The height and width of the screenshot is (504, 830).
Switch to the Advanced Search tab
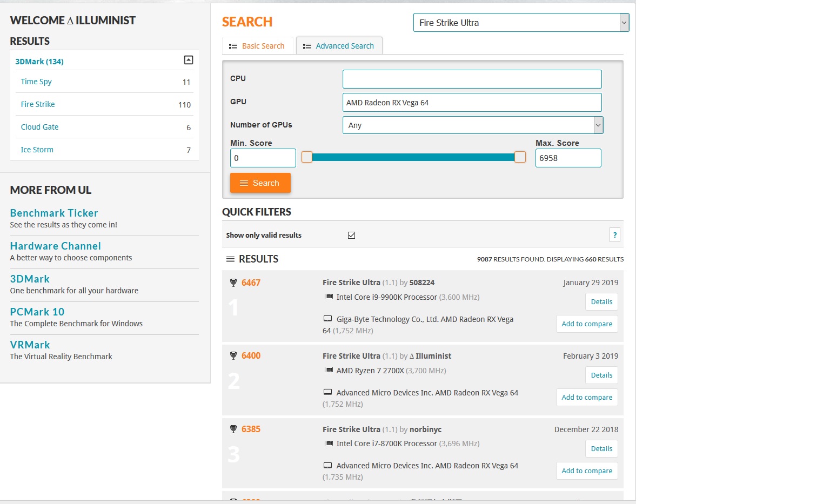click(339, 46)
